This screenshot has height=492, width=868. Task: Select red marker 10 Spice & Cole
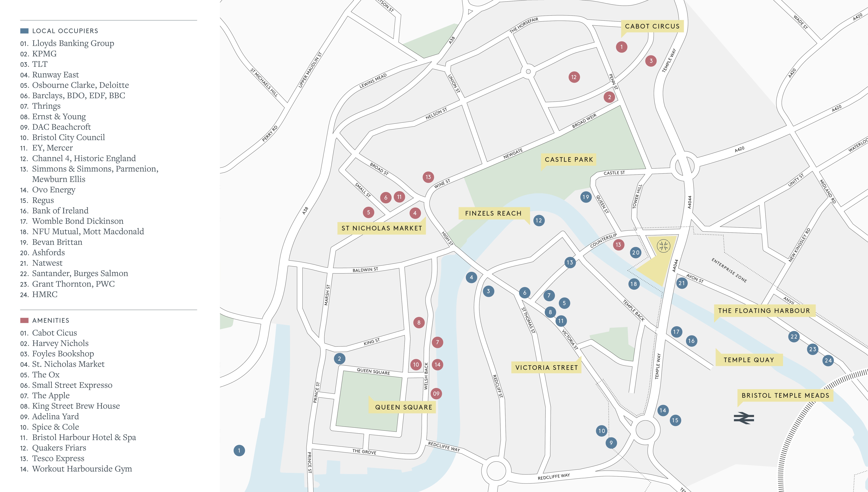coord(416,365)
